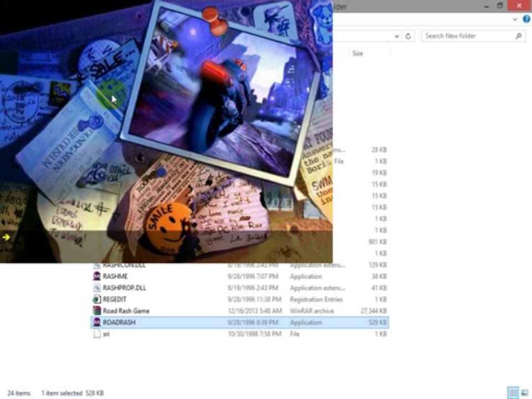The height and width of the screenshot is (399, 532).
Task: Select the REGEDIT file name
Action: [114, 300]
